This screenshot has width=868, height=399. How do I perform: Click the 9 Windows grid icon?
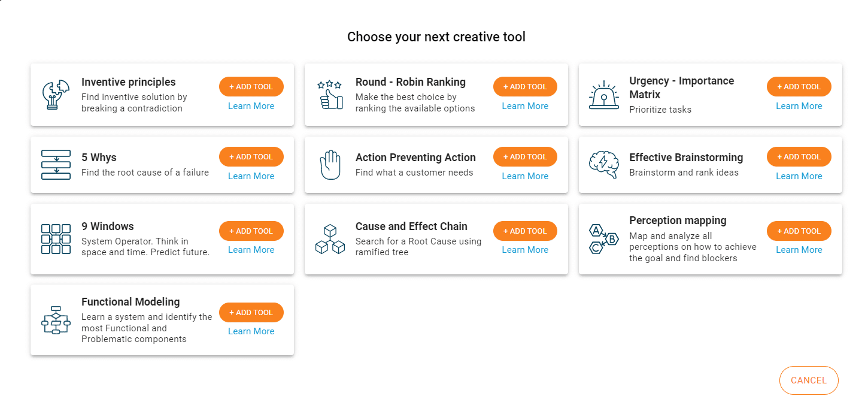tap(56, 239)
